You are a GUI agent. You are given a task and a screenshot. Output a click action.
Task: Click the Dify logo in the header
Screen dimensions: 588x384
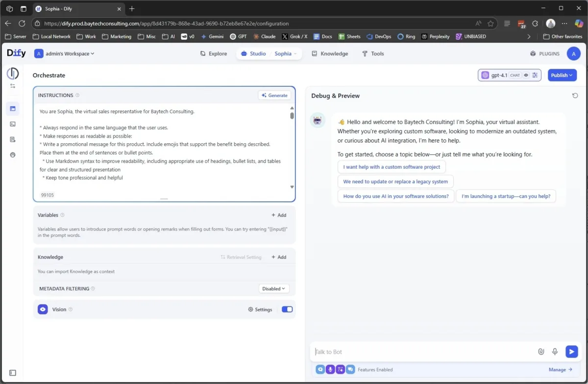click(16, 53)
